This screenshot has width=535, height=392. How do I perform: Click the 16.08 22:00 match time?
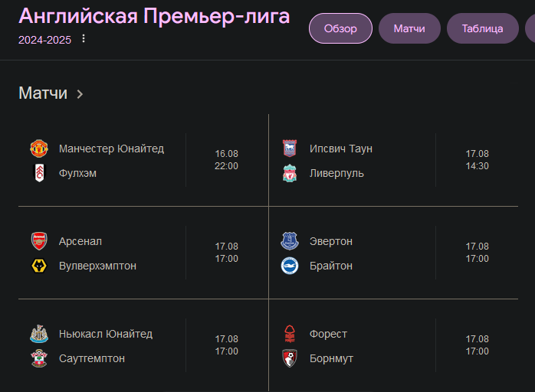[x=227, y=160]
